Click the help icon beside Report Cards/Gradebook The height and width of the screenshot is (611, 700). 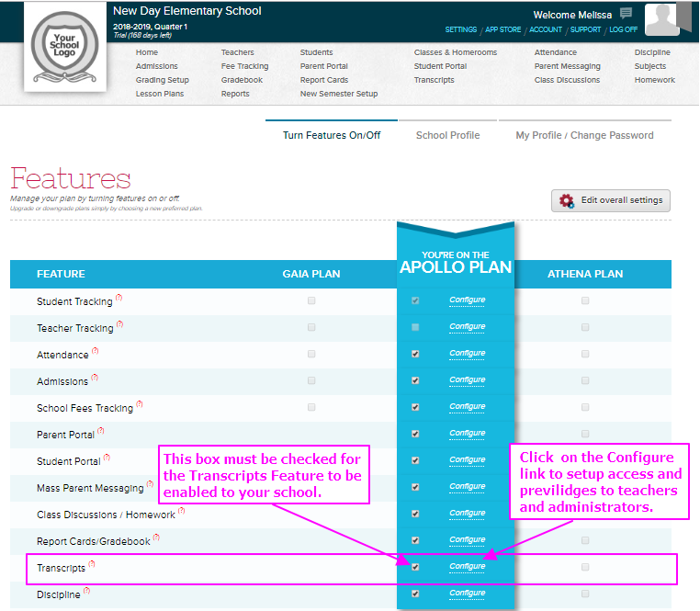coord(156,537)
